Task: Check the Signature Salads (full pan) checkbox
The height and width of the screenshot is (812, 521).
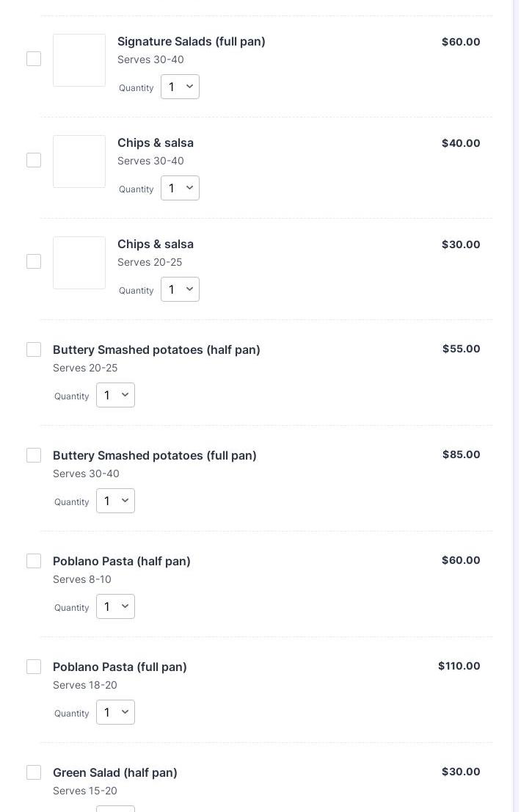Action: [34, 59]
